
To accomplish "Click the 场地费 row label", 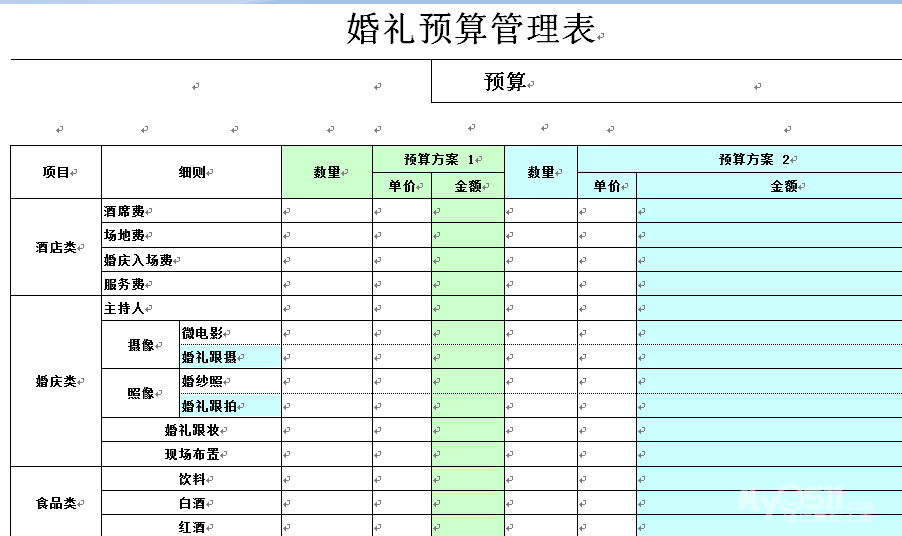I will (x=124, y=236).
